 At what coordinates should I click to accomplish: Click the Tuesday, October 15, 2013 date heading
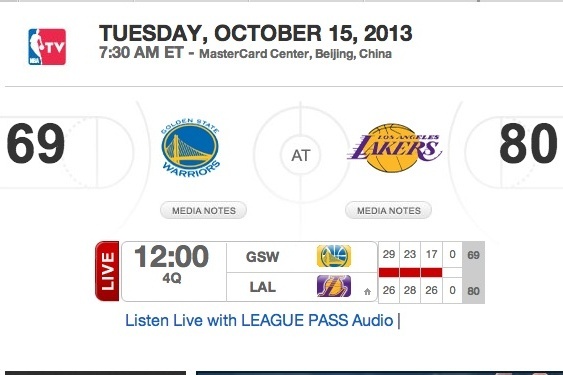click(256, 33)
